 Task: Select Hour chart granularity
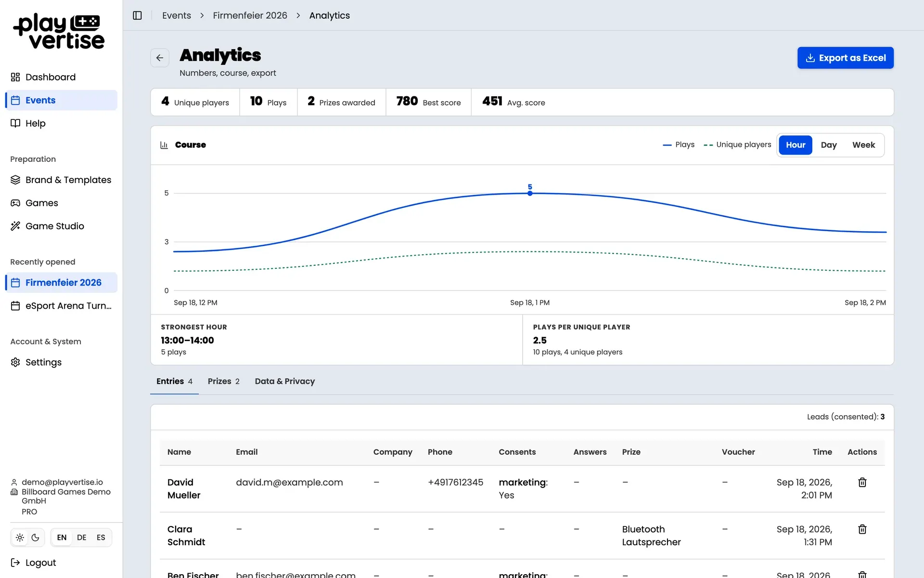[x=796, y=145]
